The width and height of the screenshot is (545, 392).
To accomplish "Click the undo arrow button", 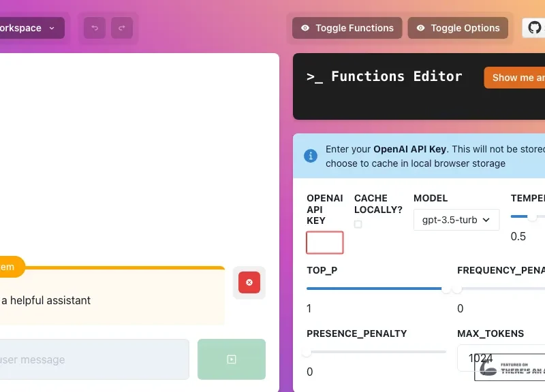I will [x=95, y=28].
